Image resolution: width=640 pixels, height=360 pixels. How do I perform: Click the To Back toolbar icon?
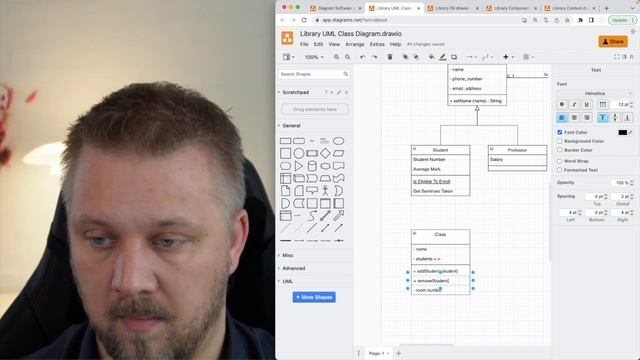(416, 57)
